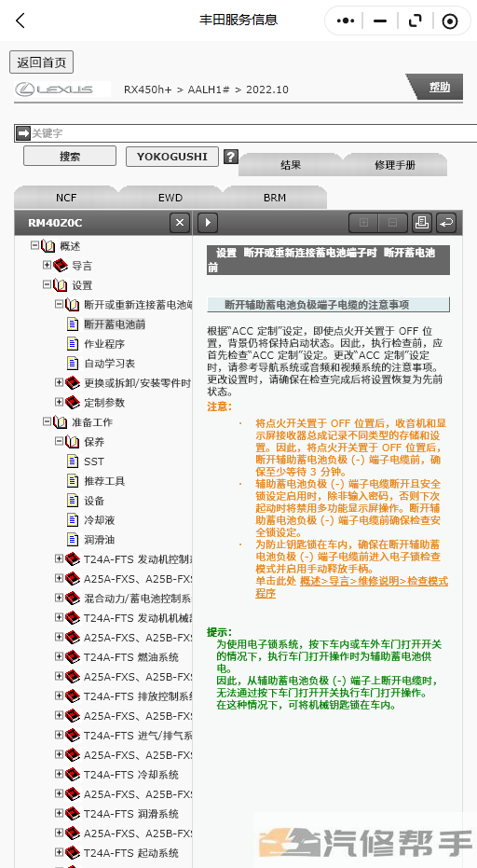Click the collapse-all minus icon in toolbar
Screen dimensions: 477x868
pos(393,223)
